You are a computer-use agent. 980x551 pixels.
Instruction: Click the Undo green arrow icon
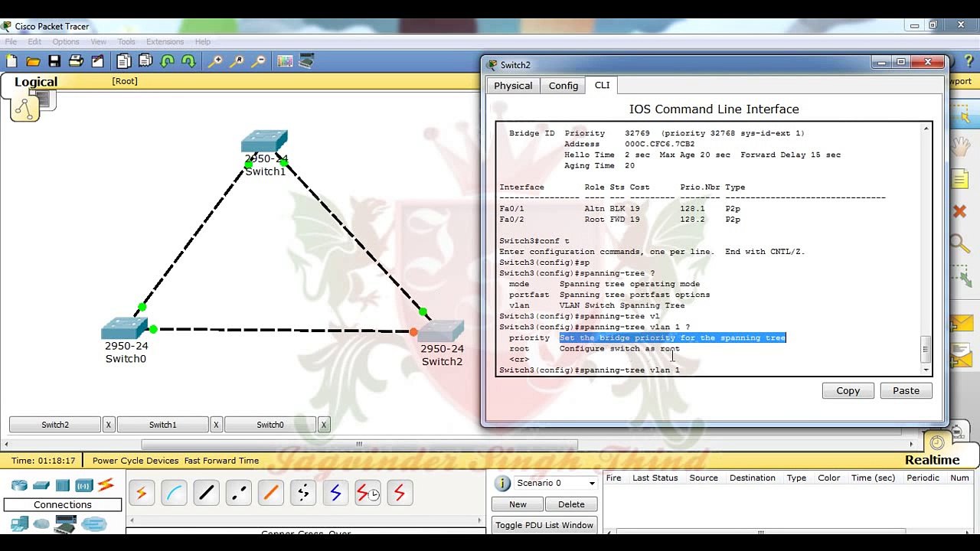point(167,61)
